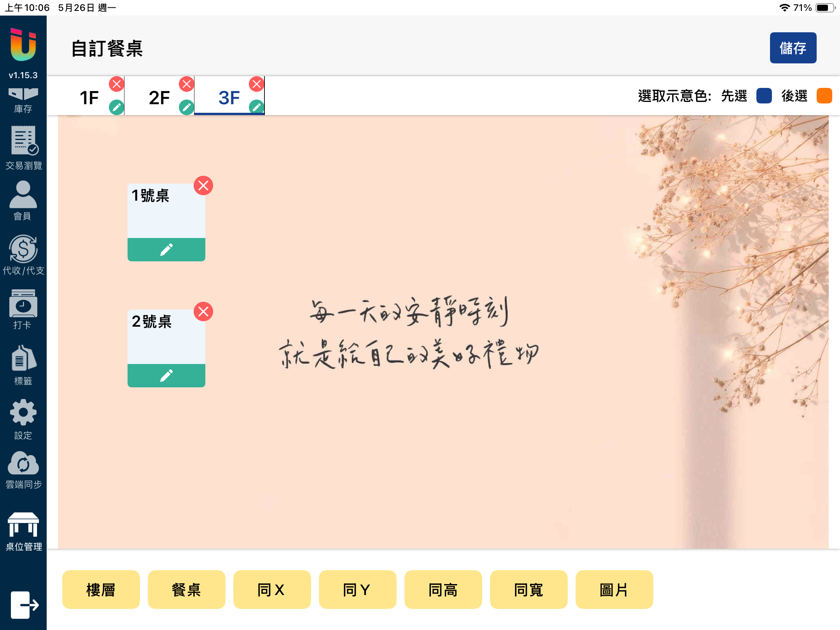Open 標籤 labels icon
The height and width of the screenshot is (630, 840).
tap(23, 365)
